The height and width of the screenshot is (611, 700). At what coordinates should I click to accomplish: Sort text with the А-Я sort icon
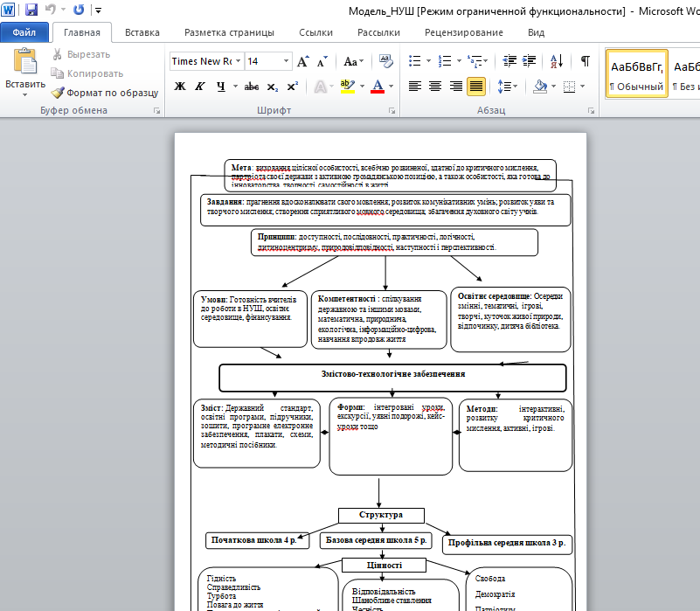click(x=557, y=60)
